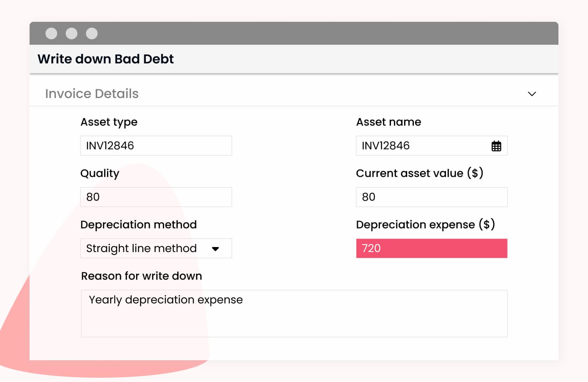
Task: Click the Depreciation expense ($) label
Action: [425, 224]
